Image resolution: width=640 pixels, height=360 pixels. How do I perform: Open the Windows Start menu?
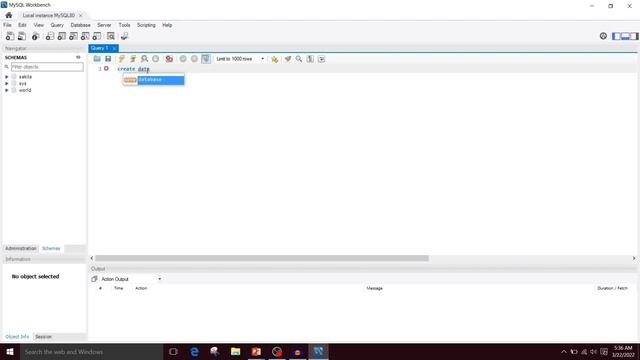point(10,351)
